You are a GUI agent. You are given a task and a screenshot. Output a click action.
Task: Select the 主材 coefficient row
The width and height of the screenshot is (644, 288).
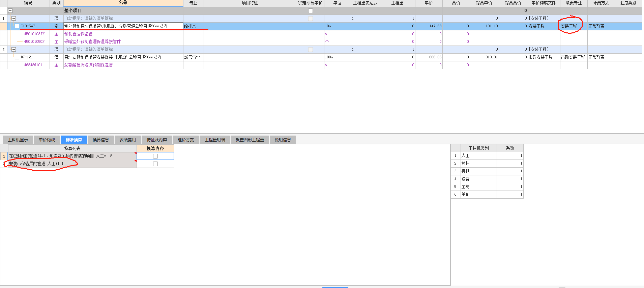click(487, 187)
